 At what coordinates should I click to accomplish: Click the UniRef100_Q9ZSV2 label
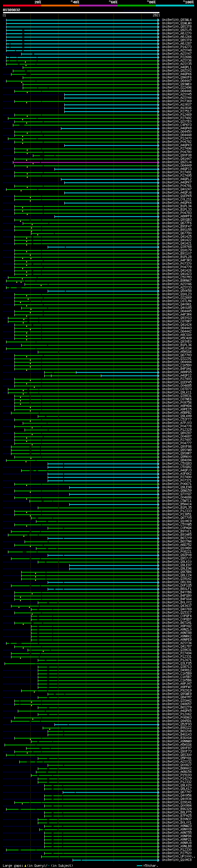[177, 71]
